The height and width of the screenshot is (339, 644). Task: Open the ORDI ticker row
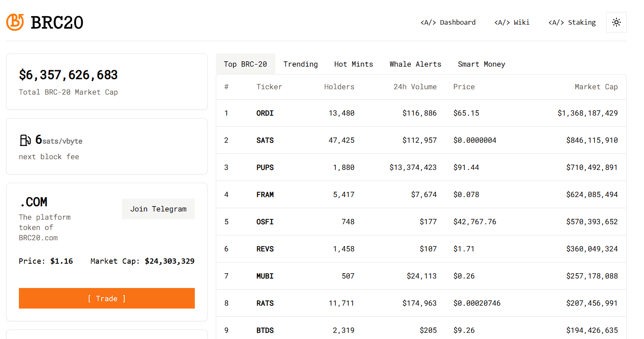coord(421,113)
